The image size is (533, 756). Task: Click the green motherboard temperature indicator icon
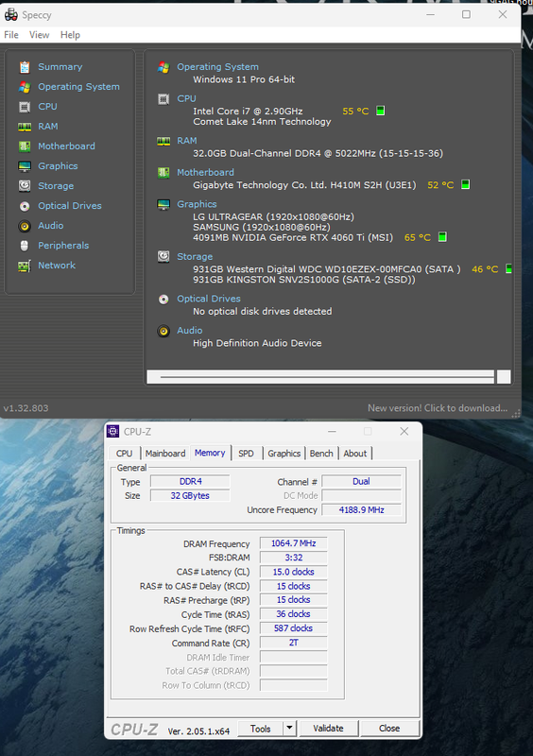(466, 184)
